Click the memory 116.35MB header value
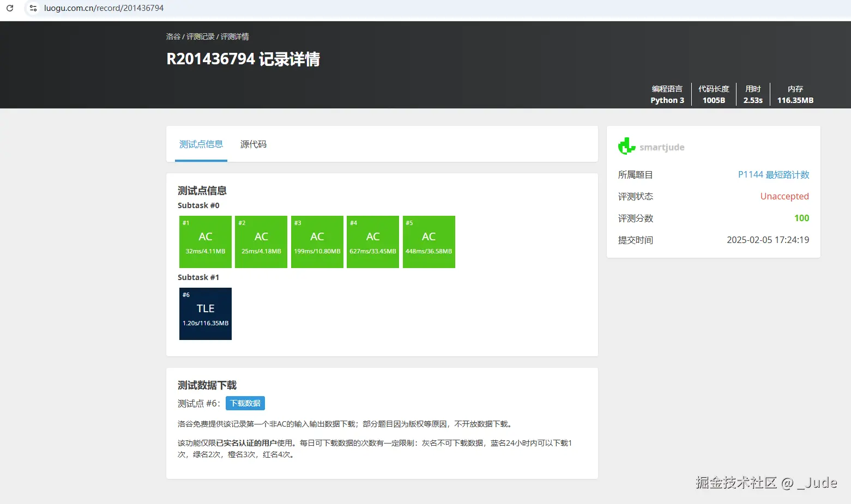Image resolution: width=851 pixels, height=504 pixels. 795,100
